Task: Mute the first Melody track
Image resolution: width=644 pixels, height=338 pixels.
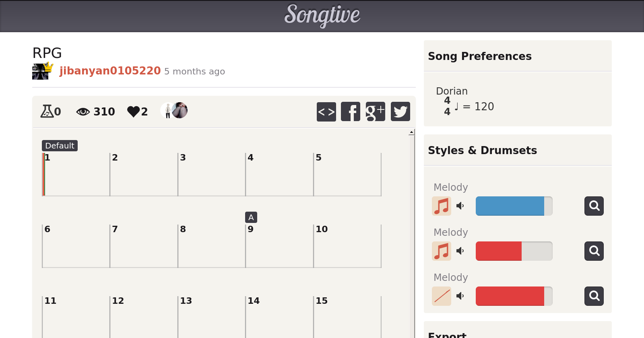Action: [x=460, y=206]
